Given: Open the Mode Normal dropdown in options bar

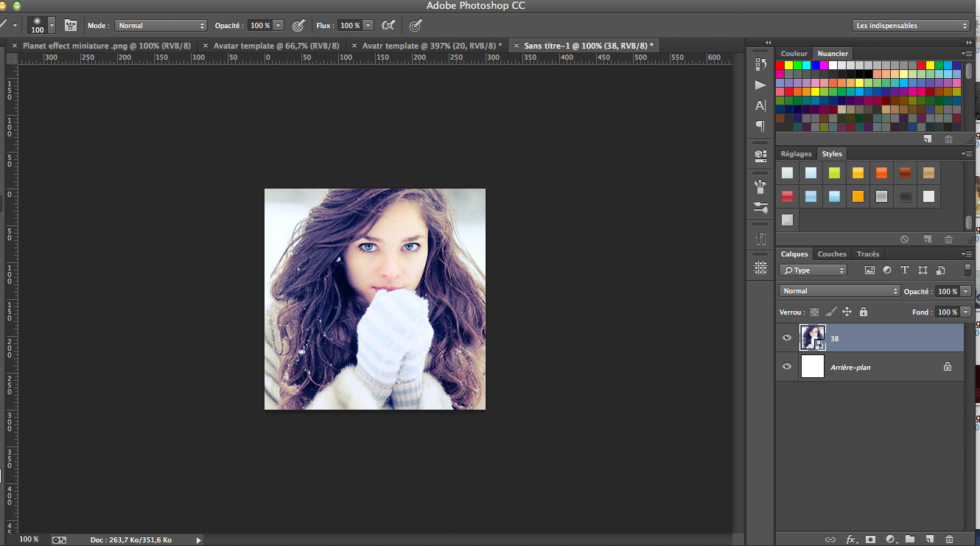Looking at the screenshot, I should point(161,25).
